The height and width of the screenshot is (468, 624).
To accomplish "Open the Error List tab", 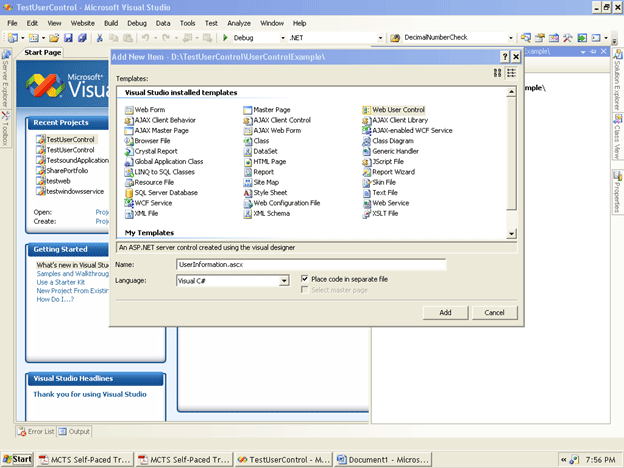I will pos(36,431).
